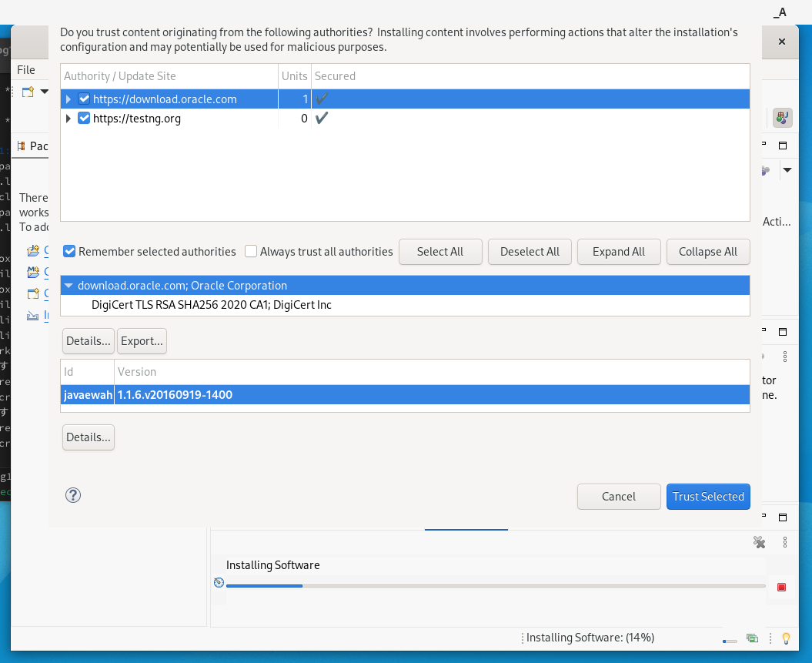Open unit Details button below version table
Viewport: 812px width, 663px height.
88,437
